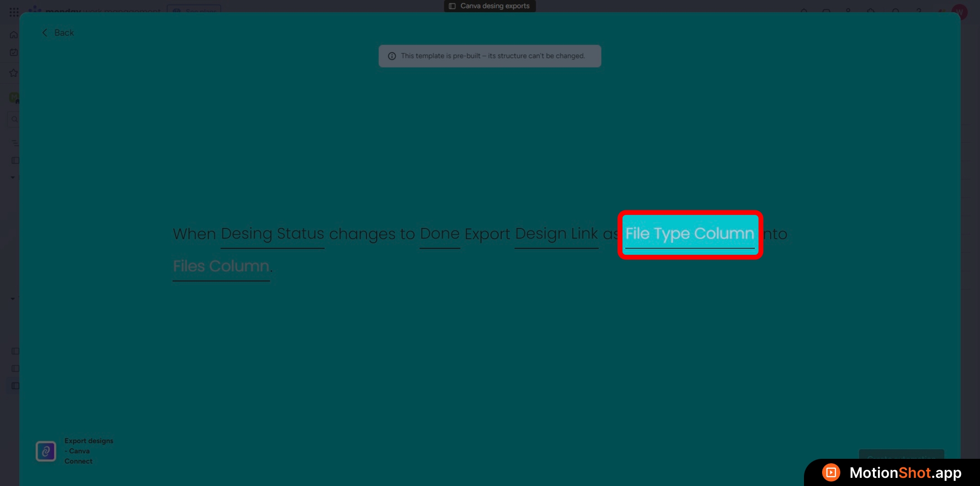The height and width of the screenshot is (486, 980).
Task: Open the user profile avatar
Action: (960, 12)
